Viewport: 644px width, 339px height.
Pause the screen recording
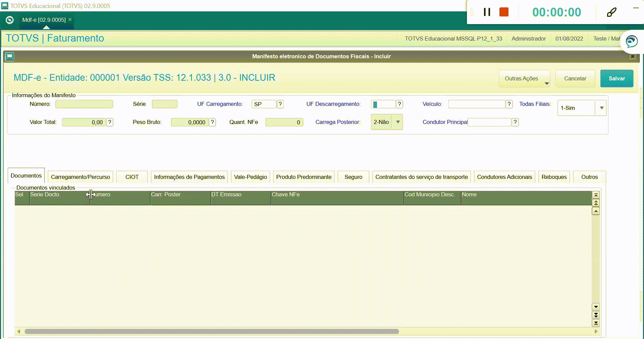[487, 12]
